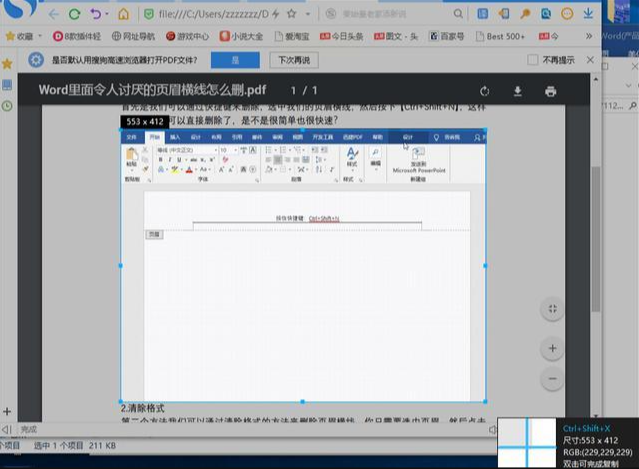639x469 pixels.
Task: Click the PDF zoom out button
Action: [x=552, y=379]
